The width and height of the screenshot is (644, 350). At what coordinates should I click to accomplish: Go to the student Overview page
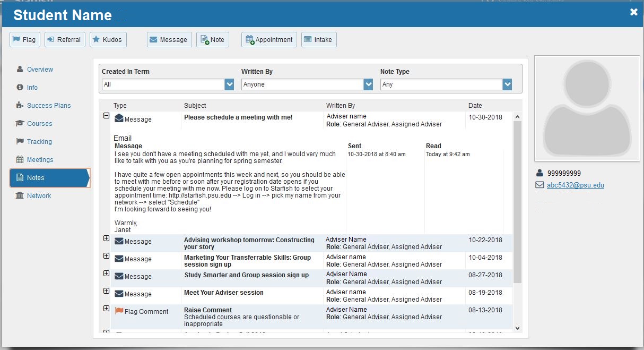pos(38,69)
